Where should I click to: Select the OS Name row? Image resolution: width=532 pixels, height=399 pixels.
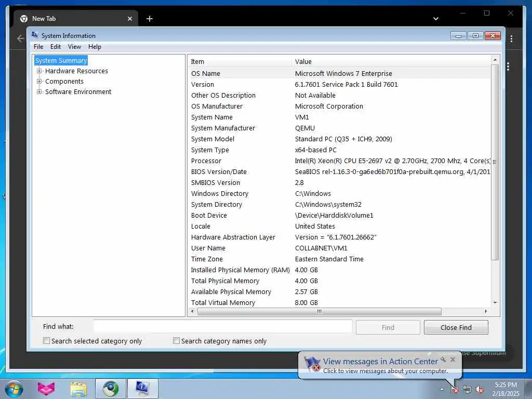(339, 73)
